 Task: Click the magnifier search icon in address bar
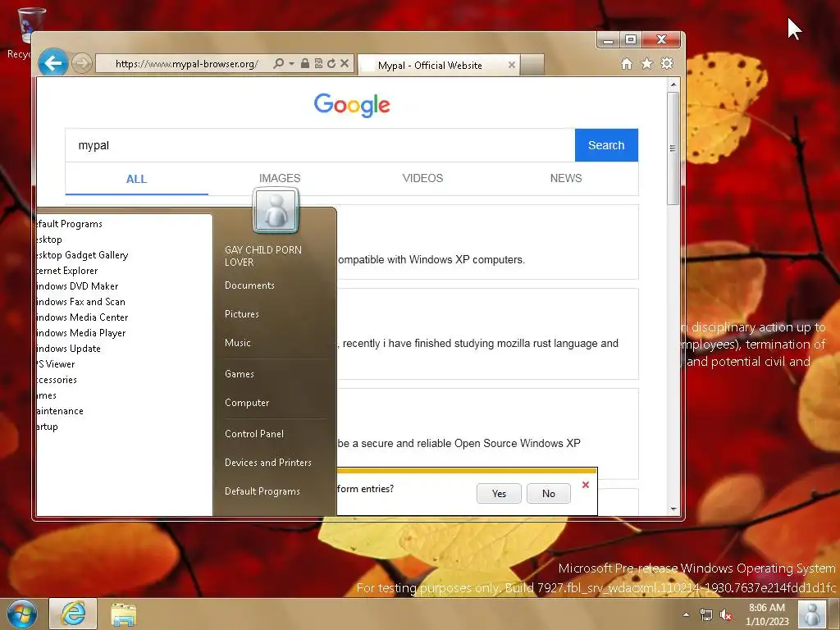[279, 64]
